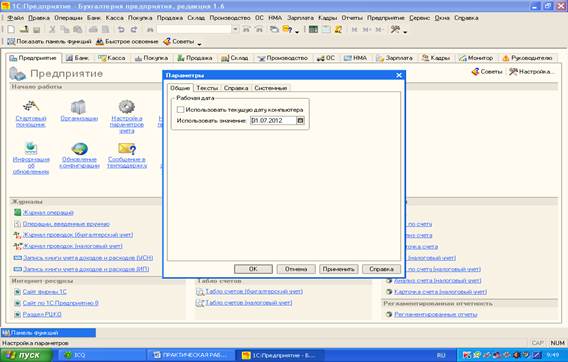Open Регламентированные отчеты link
The width and height of the screenshot is (568, 362).
(435, 315)
